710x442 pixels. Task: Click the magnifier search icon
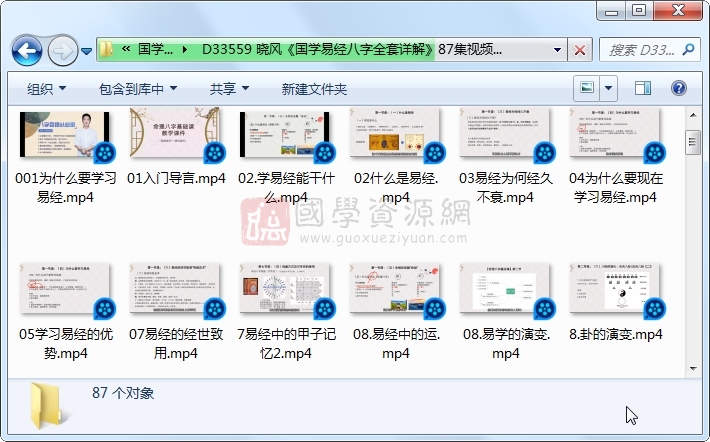[689, 49]
